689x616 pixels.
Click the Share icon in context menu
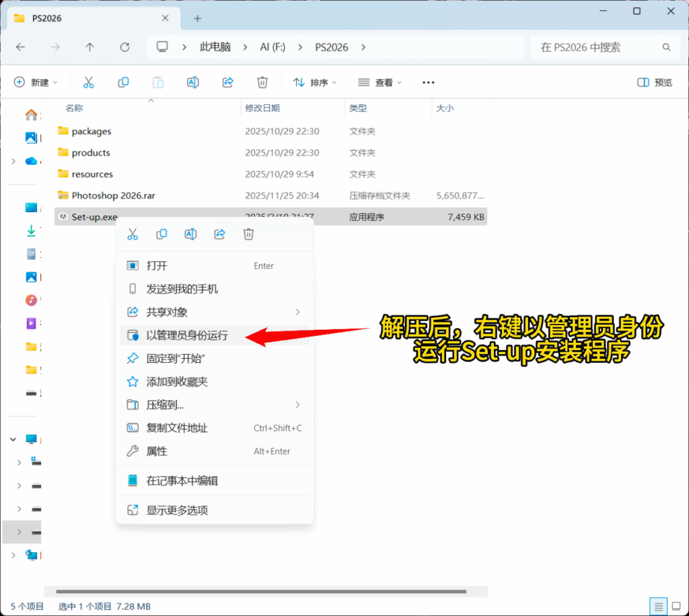coord(219,234)
